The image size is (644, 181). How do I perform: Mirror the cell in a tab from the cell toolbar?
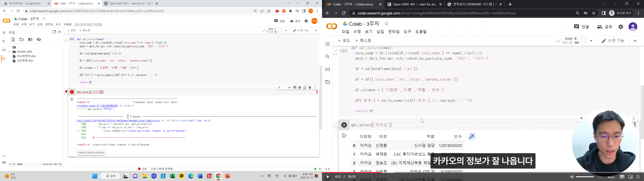click(305, 87)
